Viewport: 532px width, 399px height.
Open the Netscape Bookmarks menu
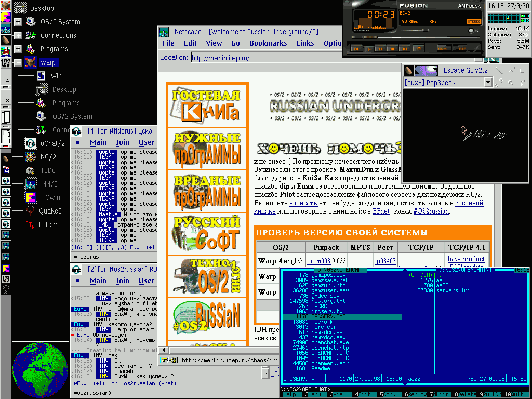click(x=268, y=44)
